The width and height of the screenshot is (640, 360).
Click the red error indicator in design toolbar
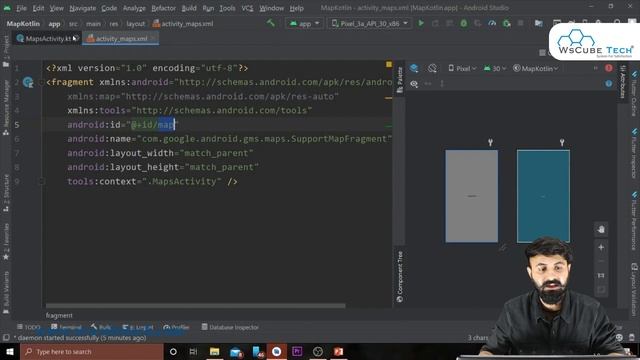pos(609,68)
